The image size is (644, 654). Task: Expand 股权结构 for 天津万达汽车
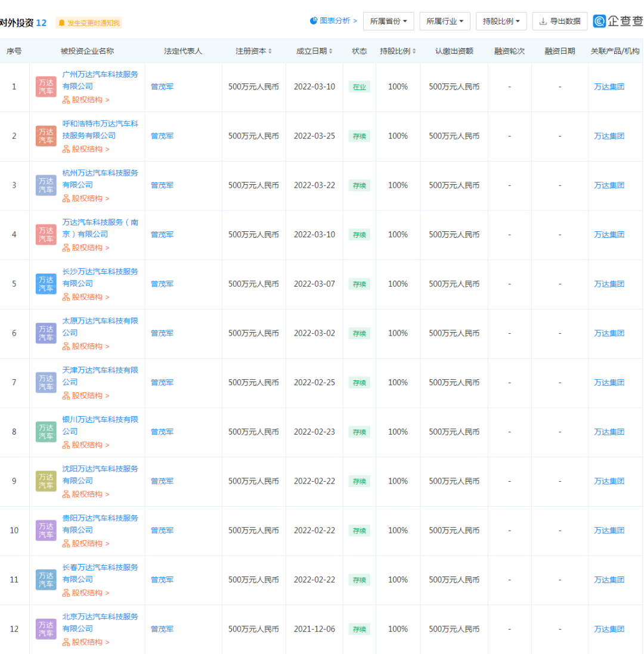[x=86, y=395]
